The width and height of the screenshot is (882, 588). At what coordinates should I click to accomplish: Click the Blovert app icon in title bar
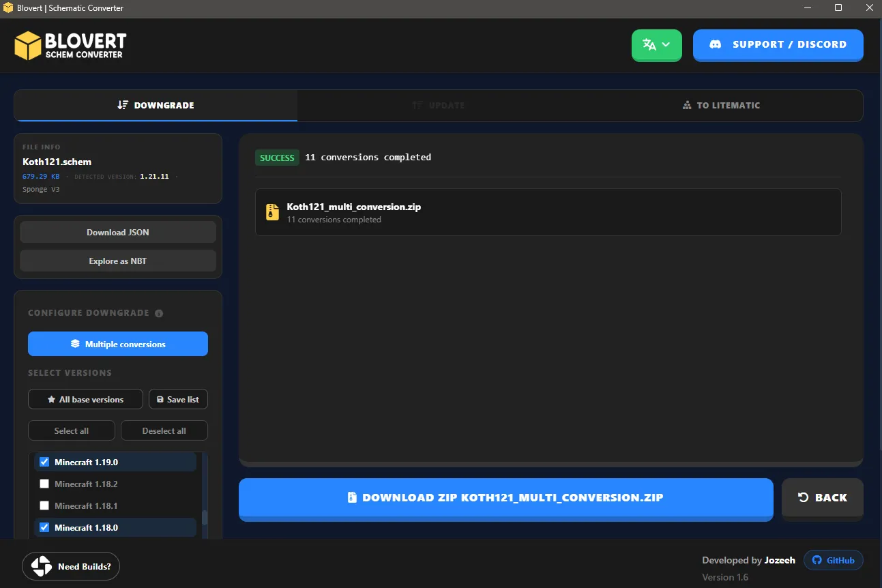9,8
